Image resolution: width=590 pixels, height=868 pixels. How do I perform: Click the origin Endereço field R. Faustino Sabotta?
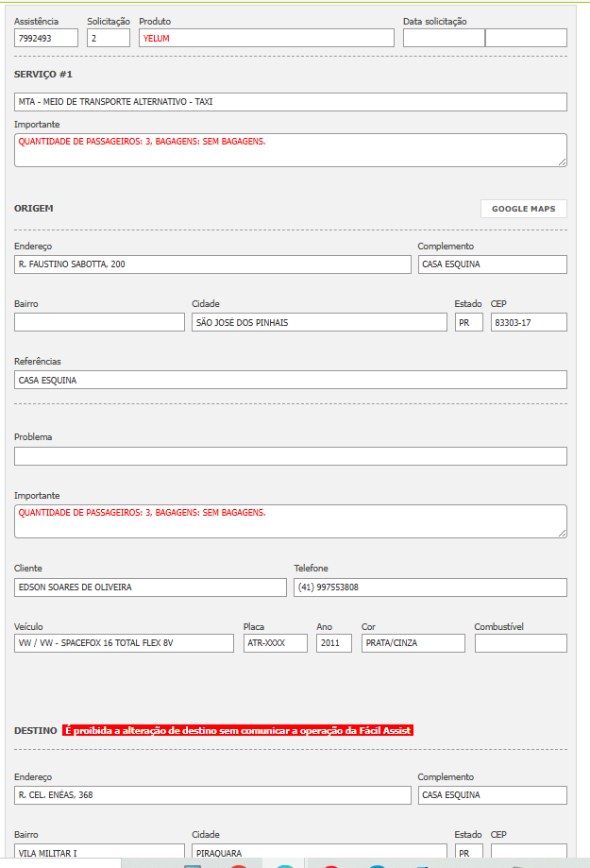tap(212, 264)
